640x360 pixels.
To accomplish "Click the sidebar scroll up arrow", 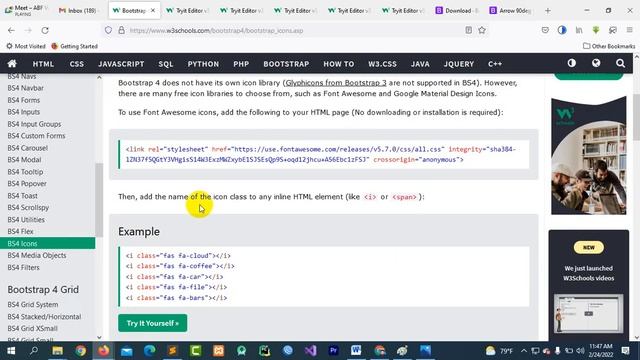I will coord(99,77).
